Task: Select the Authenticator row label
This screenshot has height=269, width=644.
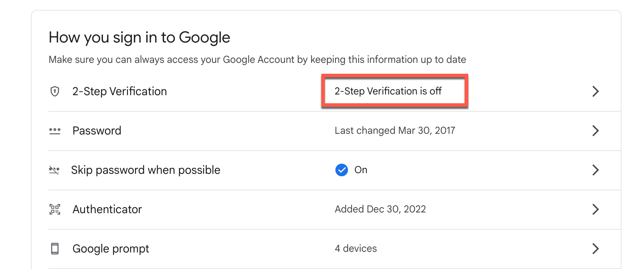Action: (107, 209)
